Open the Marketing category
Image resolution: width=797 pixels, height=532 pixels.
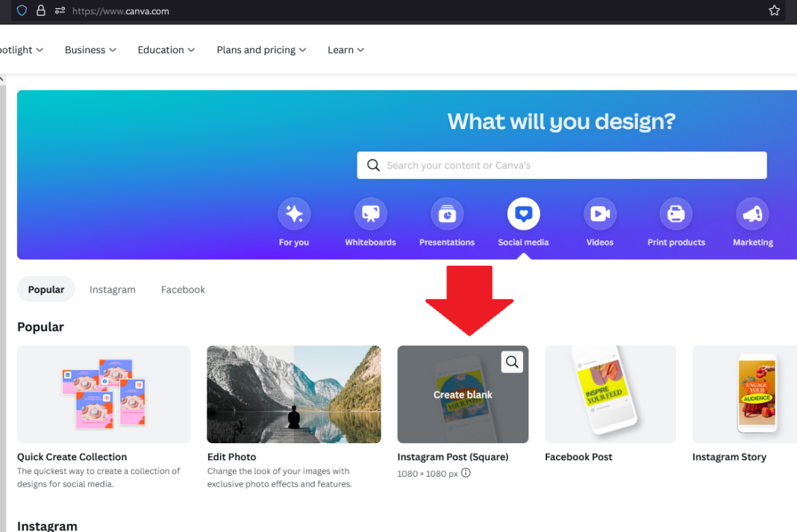752,214
